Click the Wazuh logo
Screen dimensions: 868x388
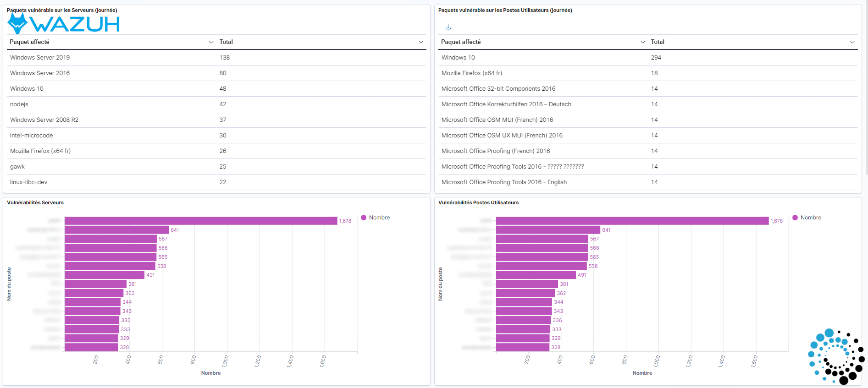pos(64,23)
